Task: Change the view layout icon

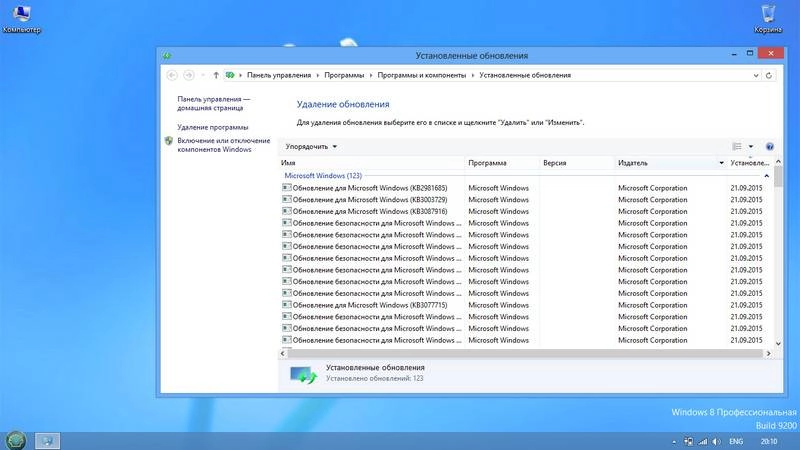Action: (x=737, y=146)
